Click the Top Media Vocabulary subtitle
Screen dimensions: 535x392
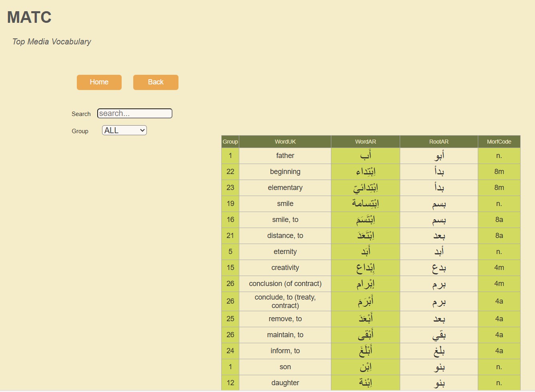[52, 42]
